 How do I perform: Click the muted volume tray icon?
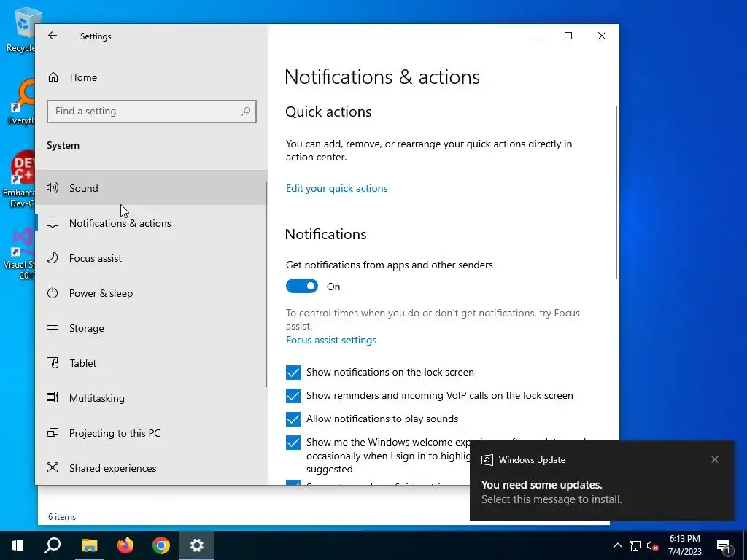(x=652, y=545)
